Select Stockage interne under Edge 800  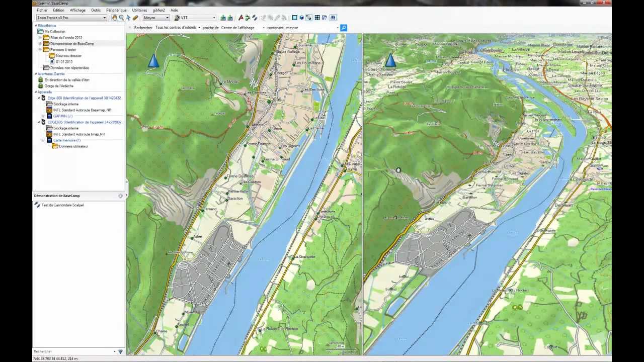coord(66,104)
